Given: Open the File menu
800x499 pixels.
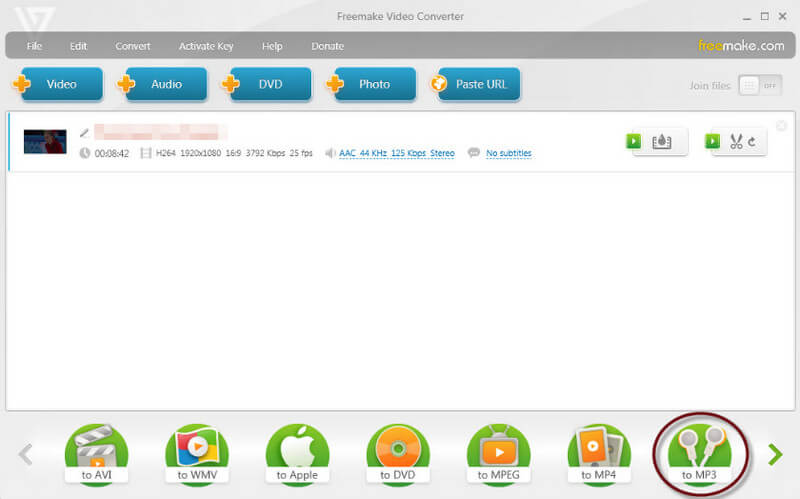Looking at the screenshot, I should point(35,46).
